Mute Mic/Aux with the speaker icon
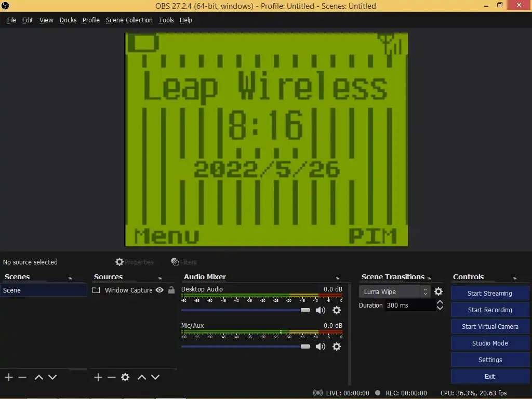This screenshot has width=532, height=399. point(320,347)
